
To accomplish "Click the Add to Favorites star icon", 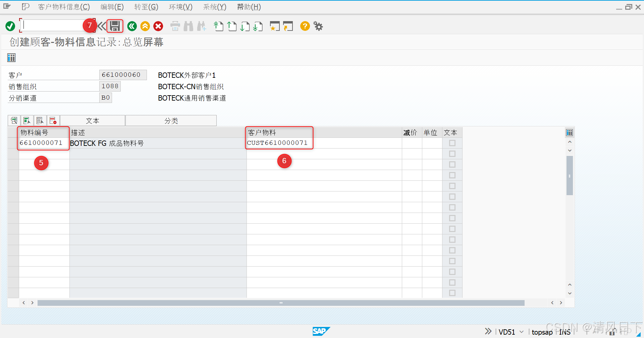I will tap(275, 26).
